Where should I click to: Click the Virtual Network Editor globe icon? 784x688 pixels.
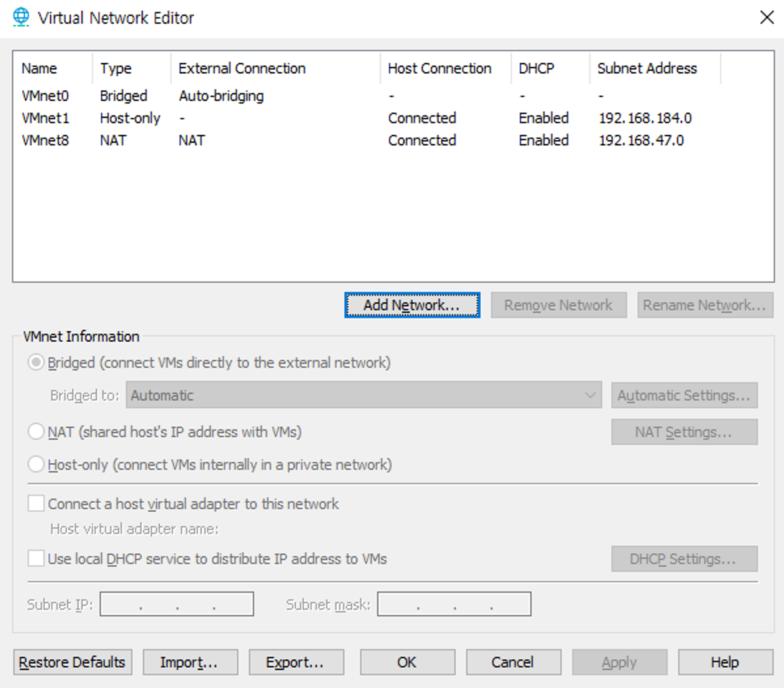(x=21, y=17)
